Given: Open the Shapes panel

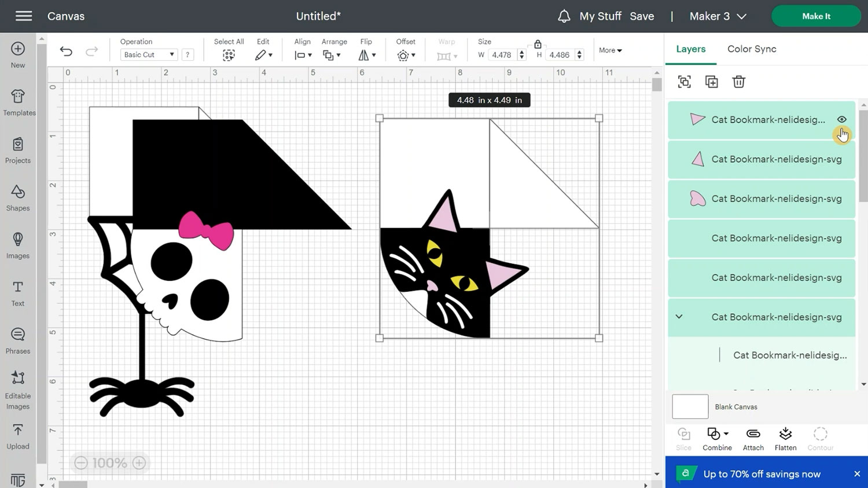Looking at the screenshot, I should coord(18,197).
